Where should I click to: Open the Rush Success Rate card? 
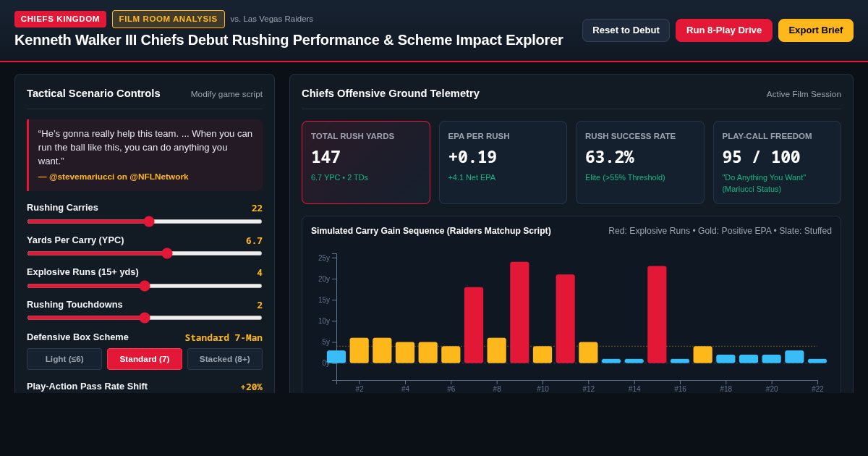[x=640, y=162]
